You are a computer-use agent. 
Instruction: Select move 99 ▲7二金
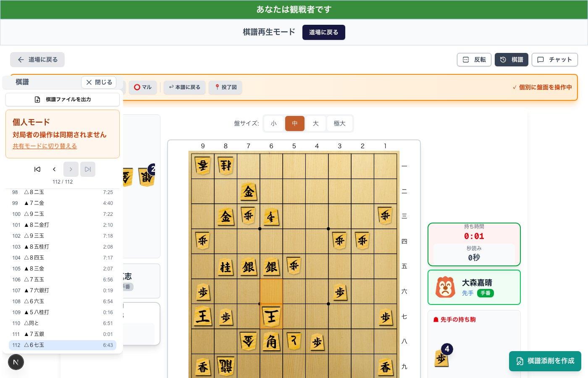point(63,203)
